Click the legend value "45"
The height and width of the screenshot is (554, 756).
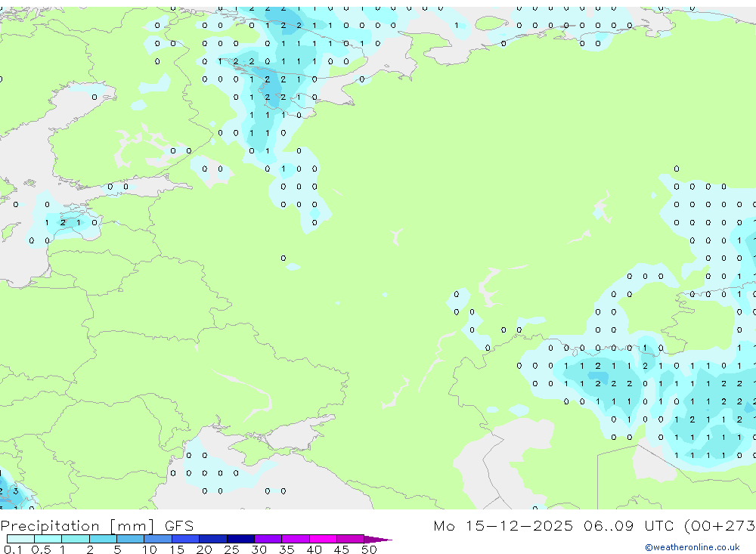[x=342, y=549]
